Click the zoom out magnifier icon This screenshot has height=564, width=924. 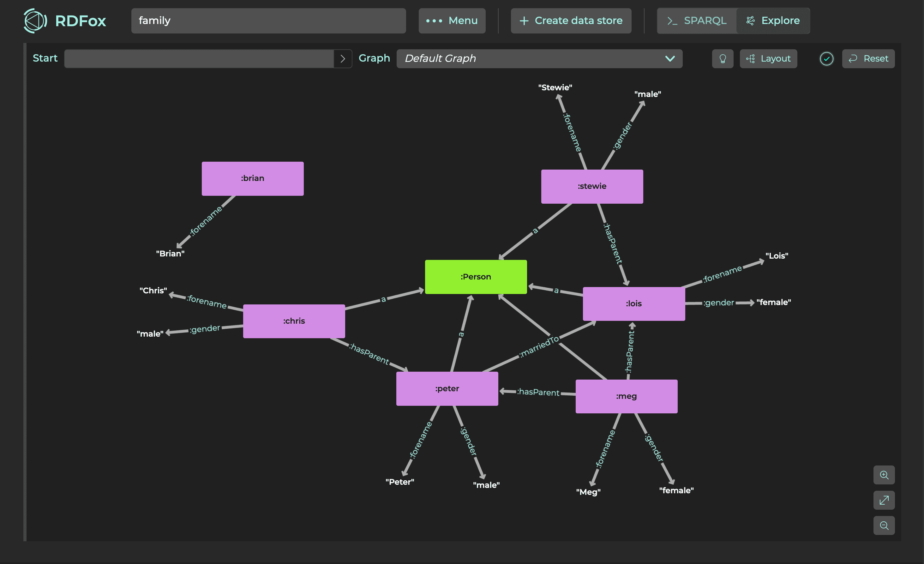[x=884, y=525]
